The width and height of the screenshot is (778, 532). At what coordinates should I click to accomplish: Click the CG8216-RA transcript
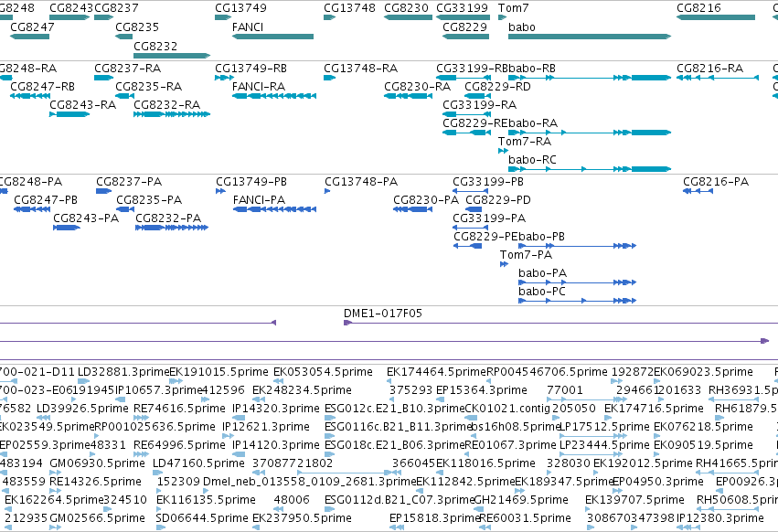(x=718, y=78)
